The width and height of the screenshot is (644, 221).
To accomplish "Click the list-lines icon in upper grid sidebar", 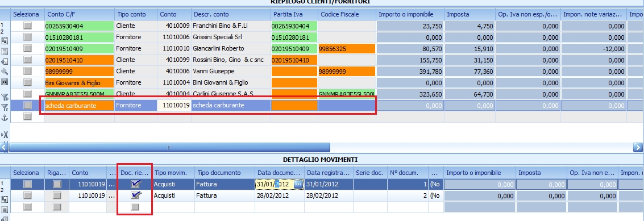I will (5, 51).
